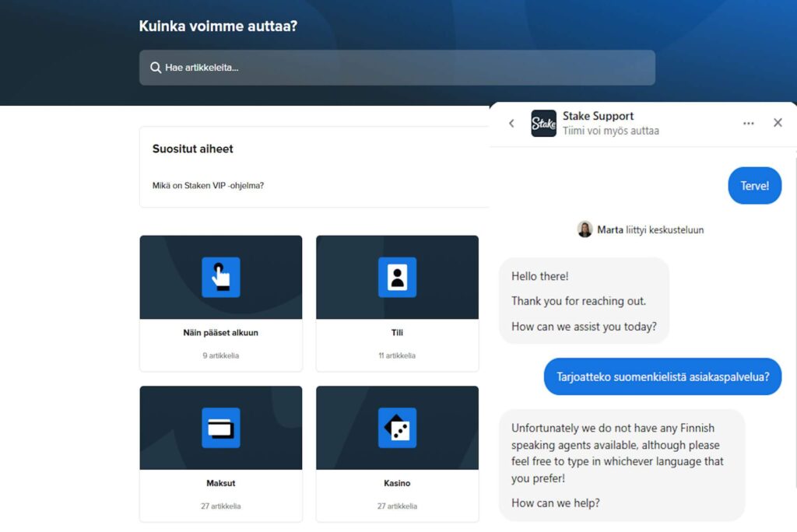
Task: Click the Stake Support logo icon
Action: [x=543, y=123]
